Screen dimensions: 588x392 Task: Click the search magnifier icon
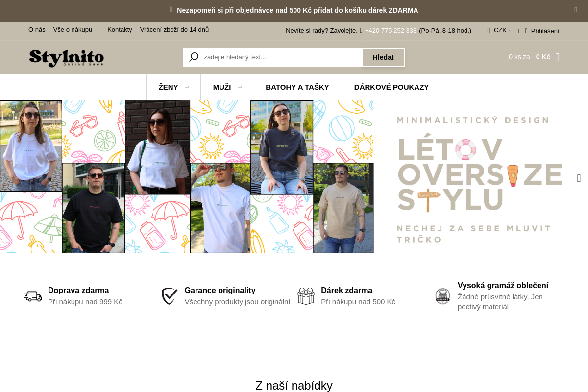coord(194,57)
